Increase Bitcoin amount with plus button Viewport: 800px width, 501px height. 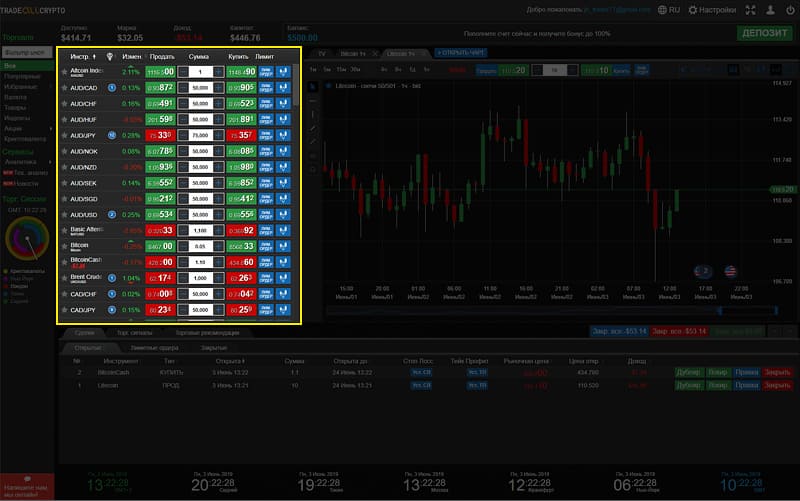[218, 246]
